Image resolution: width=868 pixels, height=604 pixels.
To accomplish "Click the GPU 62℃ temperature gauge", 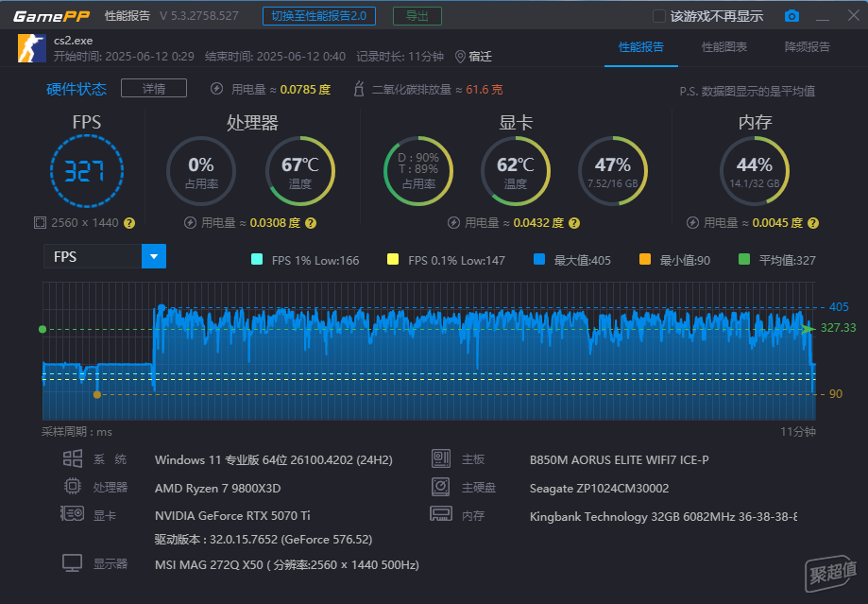I will coord(516,171).
